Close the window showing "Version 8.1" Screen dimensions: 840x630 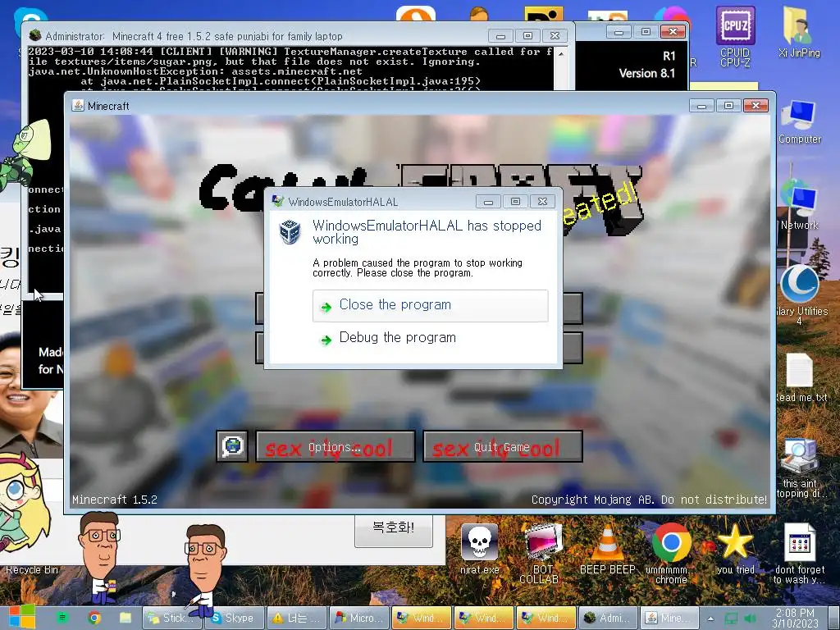673,32
